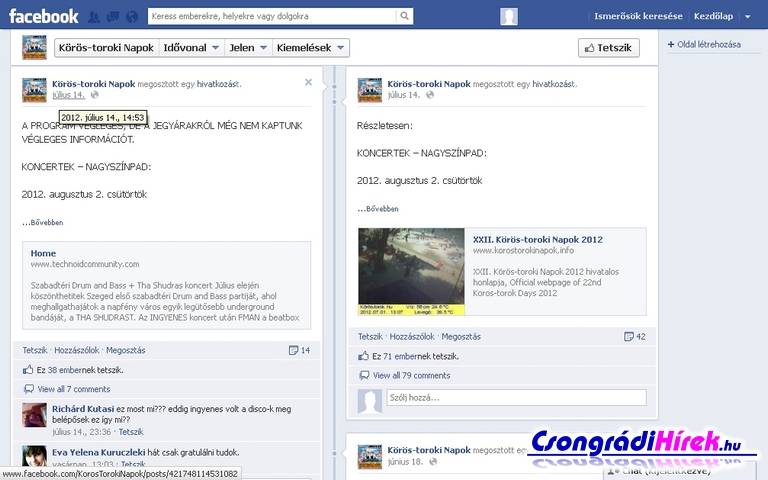Viewport: 768px width, 480px height.
Task: Focus the Szólj hozzá comment field
Action: [x=516, y=398]
